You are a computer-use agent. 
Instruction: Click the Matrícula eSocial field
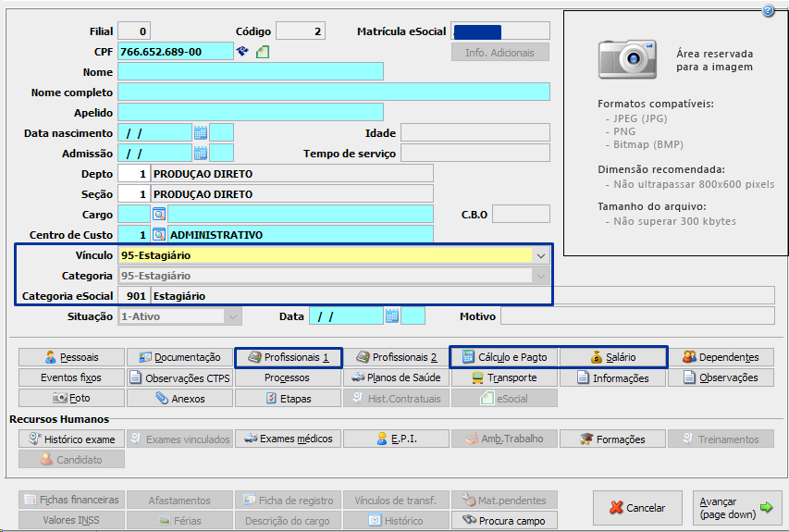tap(500, 31)
